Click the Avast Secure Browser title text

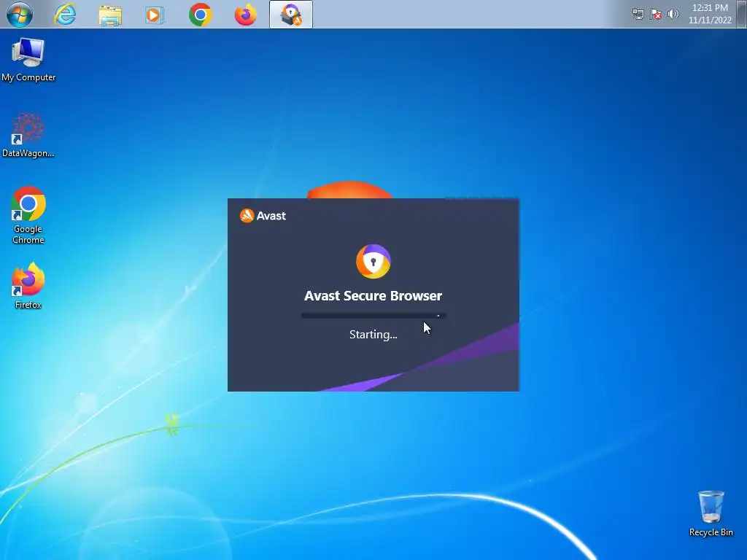click(x=373, y=296)
